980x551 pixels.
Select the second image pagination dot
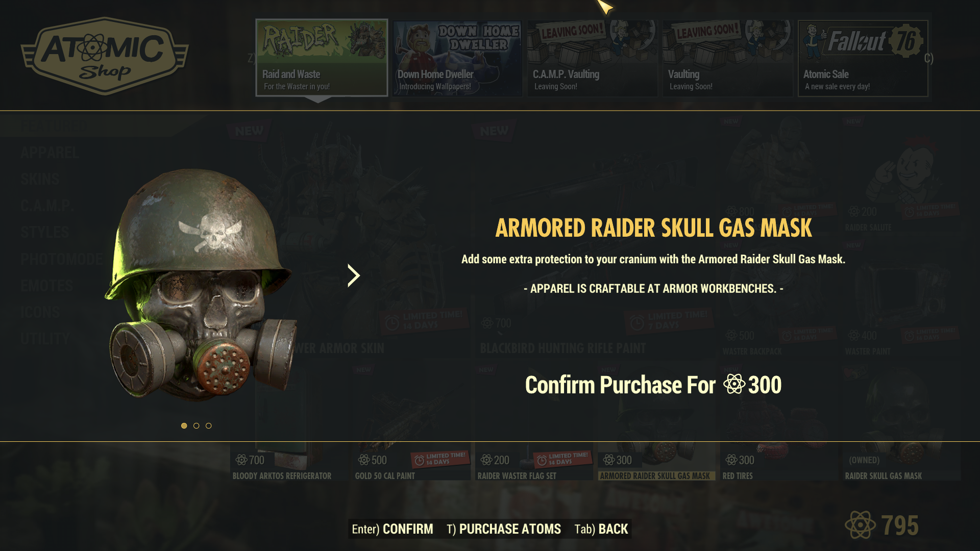196,425
